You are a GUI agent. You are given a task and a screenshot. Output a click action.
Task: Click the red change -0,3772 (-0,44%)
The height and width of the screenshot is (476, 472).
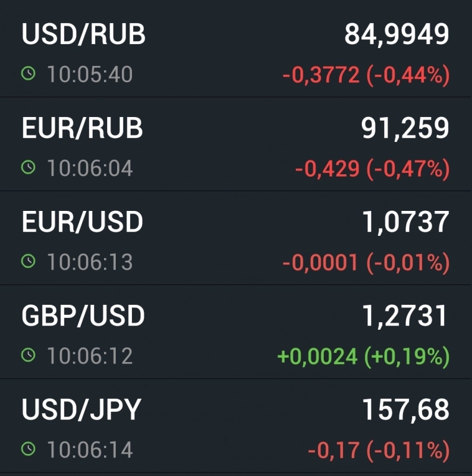pyautogui.click(x=366, y=75)
